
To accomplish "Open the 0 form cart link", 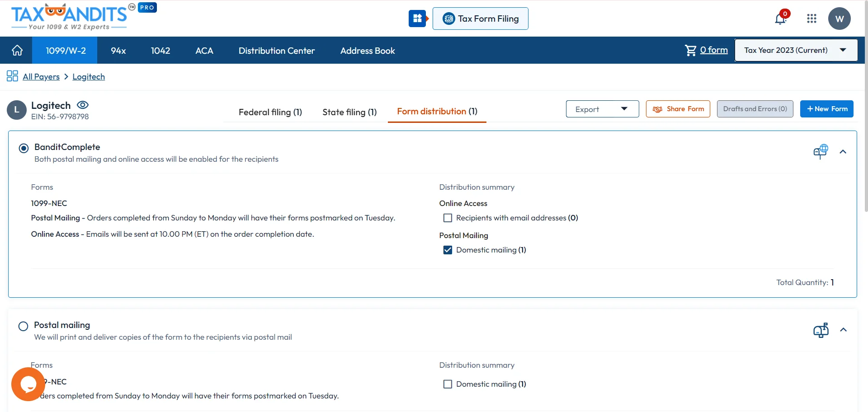I will tap(714, 50).
